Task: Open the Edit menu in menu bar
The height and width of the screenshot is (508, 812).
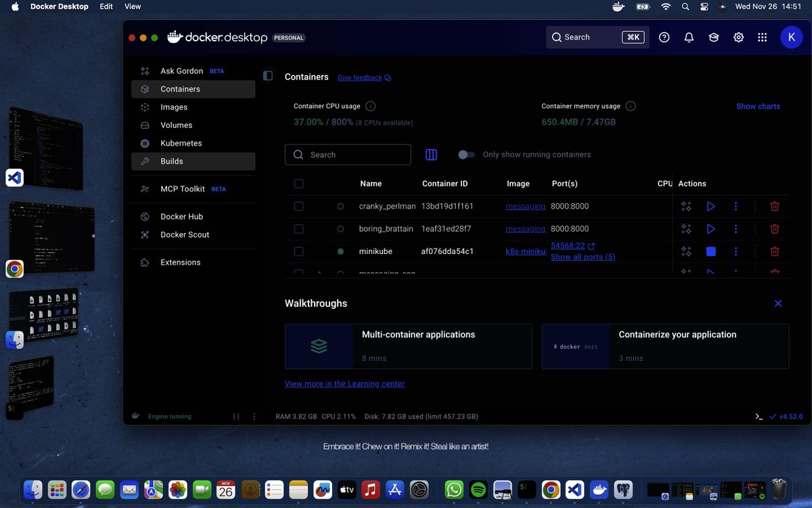Action: click(x=106, y=6)
